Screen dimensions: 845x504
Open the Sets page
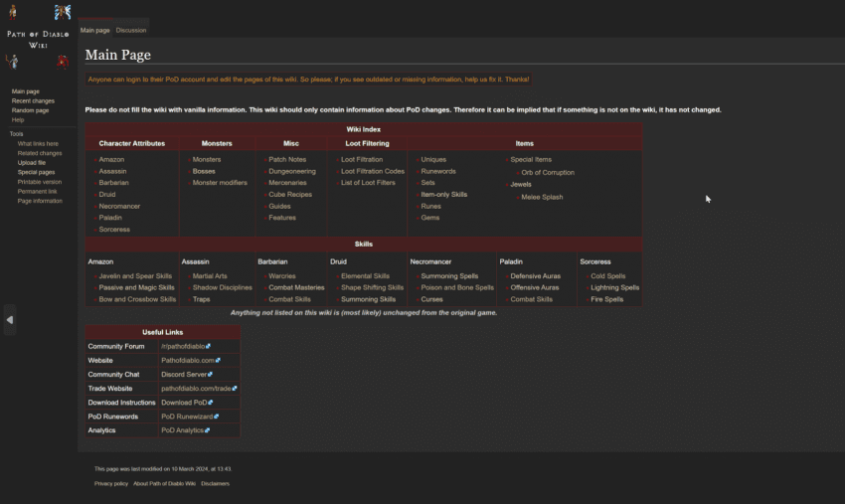(427, 183)
